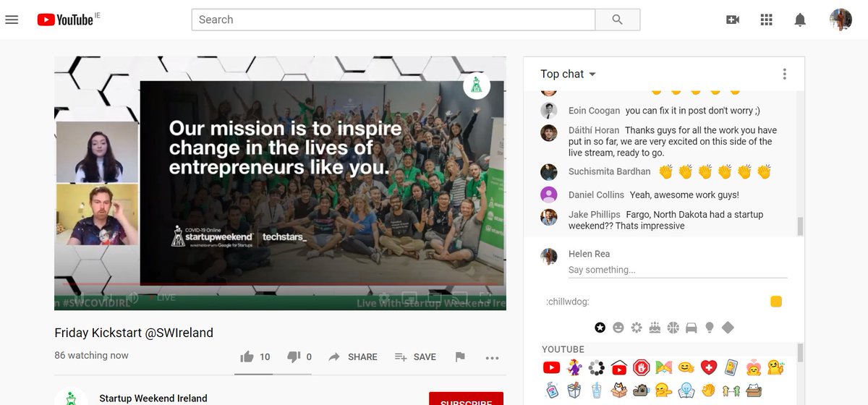
Task: Insert the purple dancing figure emoji
Action: pyautogui.click(x=574, y=368)
